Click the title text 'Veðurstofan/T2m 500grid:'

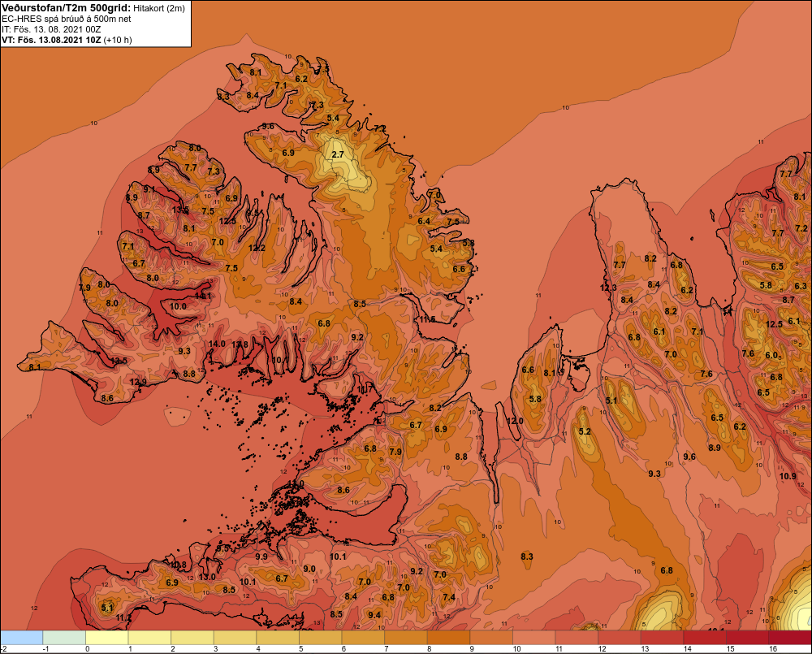pos(67,8)
